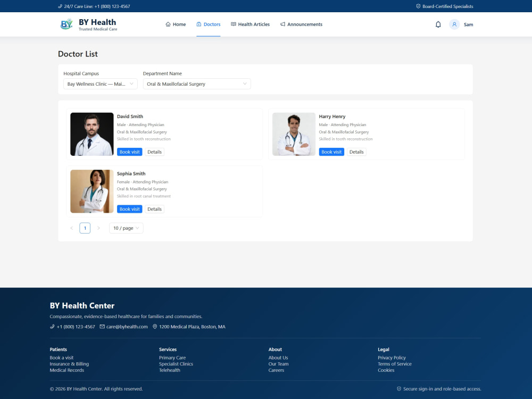
Task: Book visit with Harry Henry
Action: 331,152
